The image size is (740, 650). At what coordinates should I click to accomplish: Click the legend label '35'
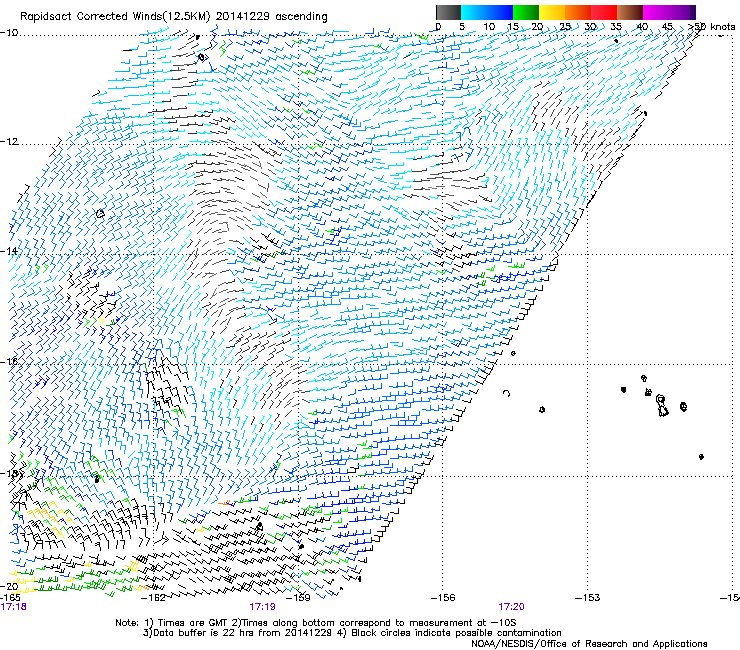pos(616,27)
